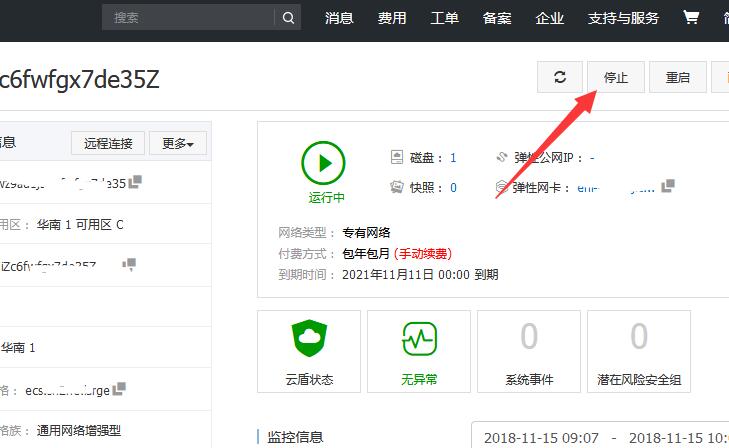The height and width of the screenshot is (448, 729).
Task: Click the refresh icon button beside 停止
Action: point(560,77)
